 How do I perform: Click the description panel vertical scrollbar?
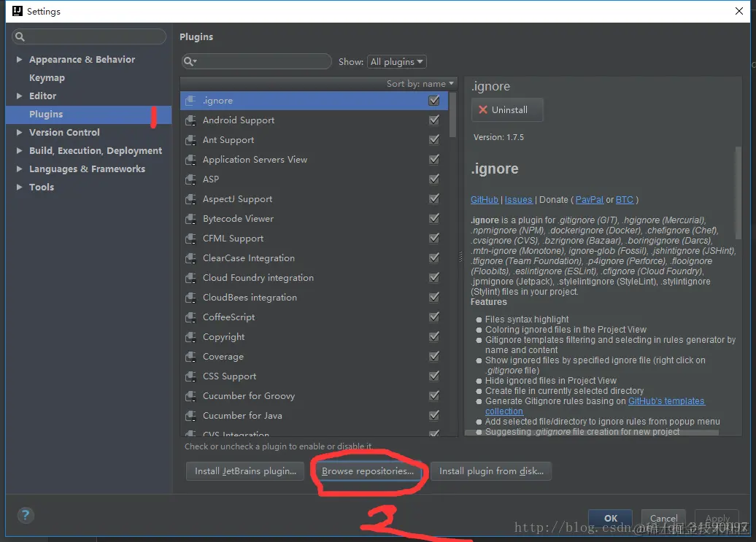[738, 193]
